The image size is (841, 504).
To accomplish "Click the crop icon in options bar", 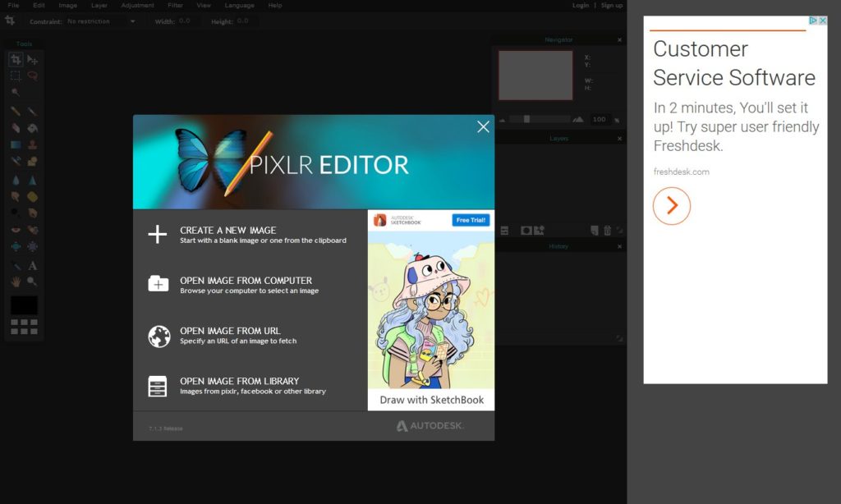I will pyautogui.click(x=10, y=21).
